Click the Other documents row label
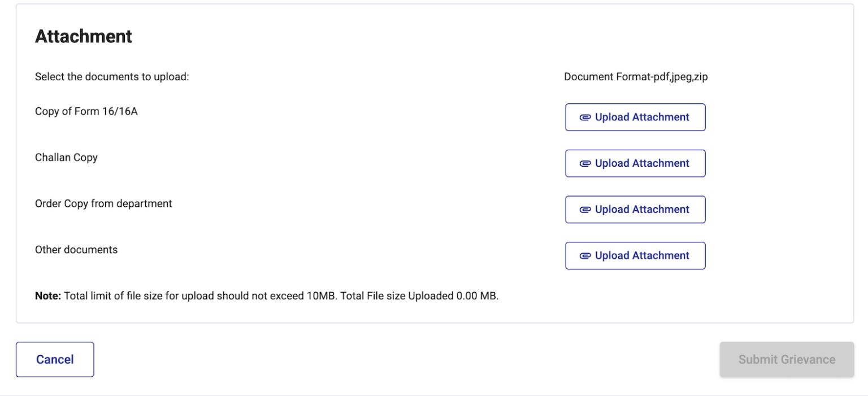Image resolution: width=868 pixels, height=396 pixels. 76,249
